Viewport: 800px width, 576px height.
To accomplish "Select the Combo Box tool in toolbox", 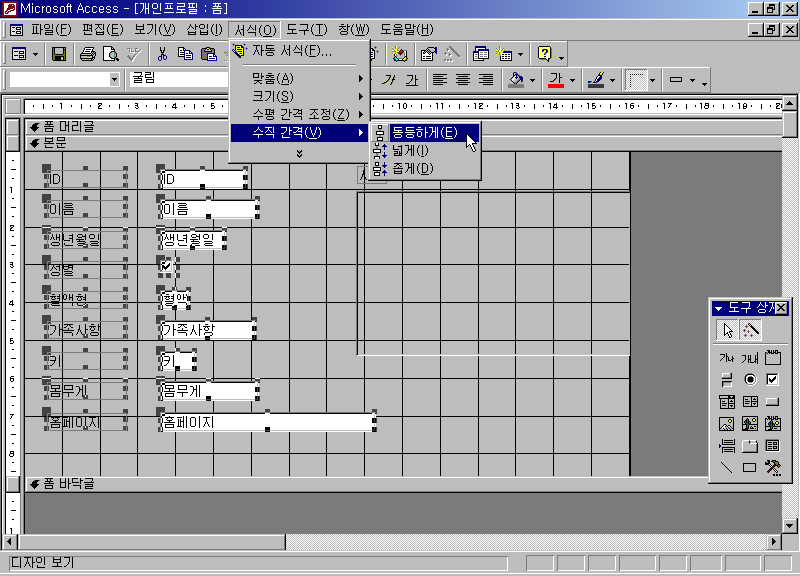I will (x=727, y=402).
